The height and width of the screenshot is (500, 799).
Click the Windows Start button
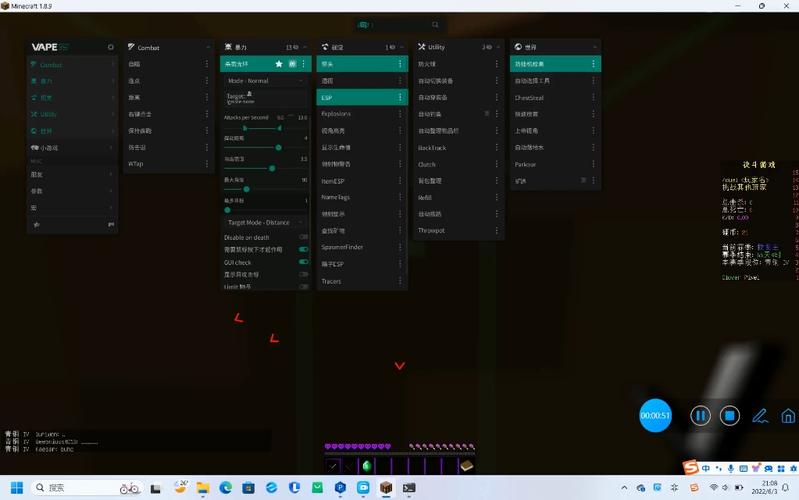[17, 487]
